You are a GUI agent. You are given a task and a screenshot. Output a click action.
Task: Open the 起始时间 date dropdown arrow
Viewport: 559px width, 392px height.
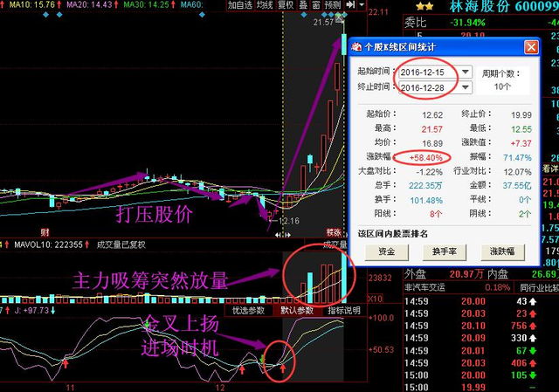pos(465,72)
